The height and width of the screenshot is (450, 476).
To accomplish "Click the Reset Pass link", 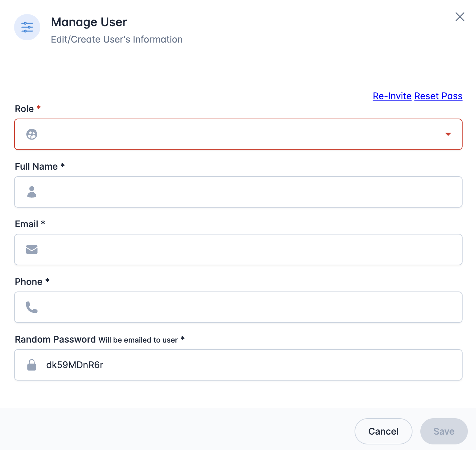I will pyautogui.click(x=438, y=96).
